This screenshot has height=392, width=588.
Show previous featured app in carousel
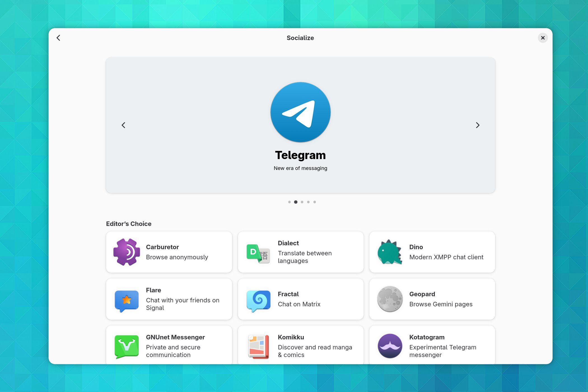(123, 125)
